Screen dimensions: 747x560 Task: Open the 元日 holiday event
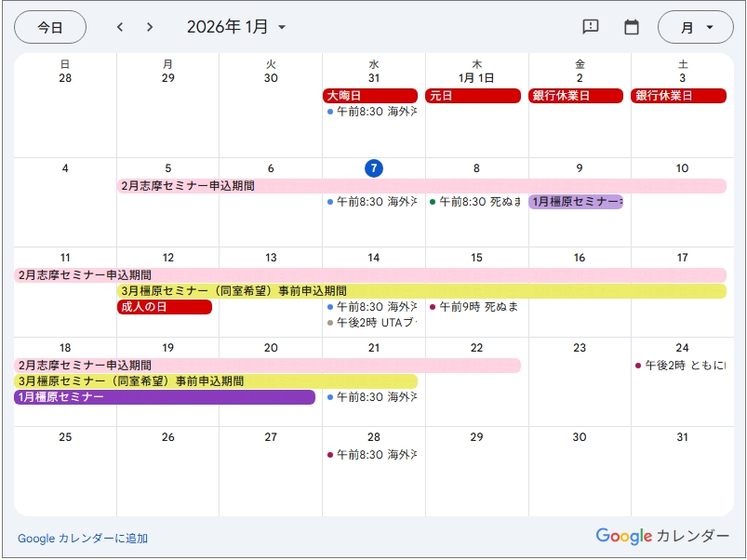coord(473,96)
